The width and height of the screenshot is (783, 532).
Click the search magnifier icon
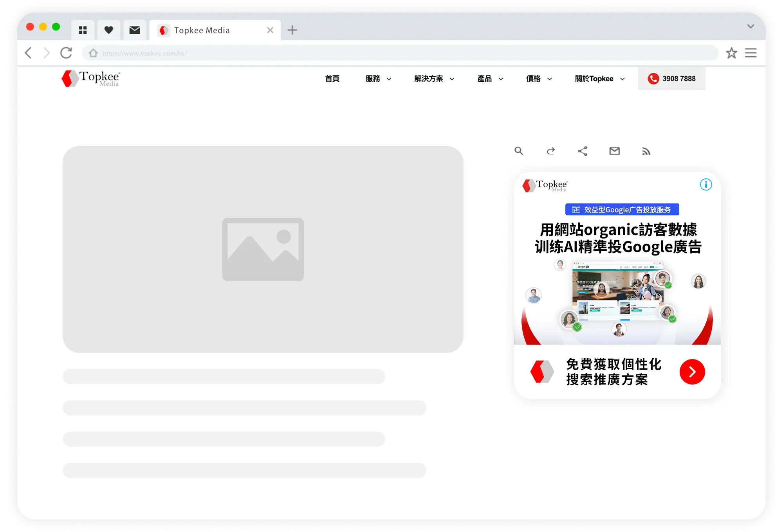(x=519, y=151)
